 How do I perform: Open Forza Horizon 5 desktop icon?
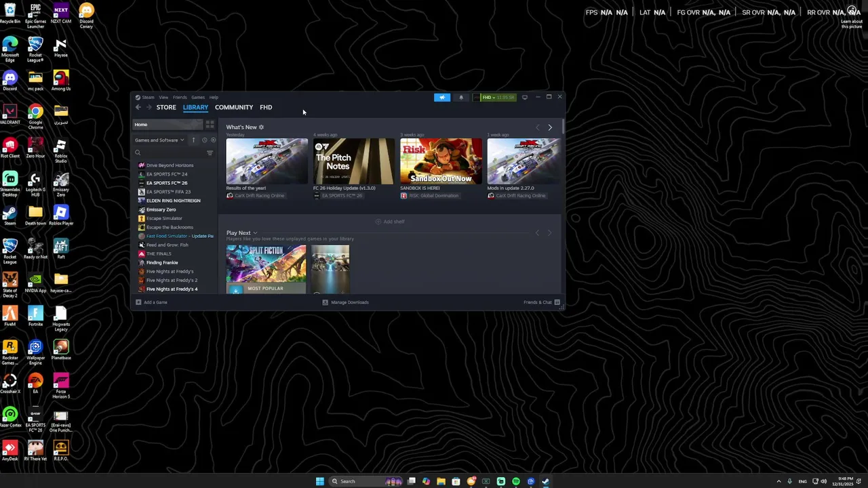pyautogui.click(x=61, y=386)
